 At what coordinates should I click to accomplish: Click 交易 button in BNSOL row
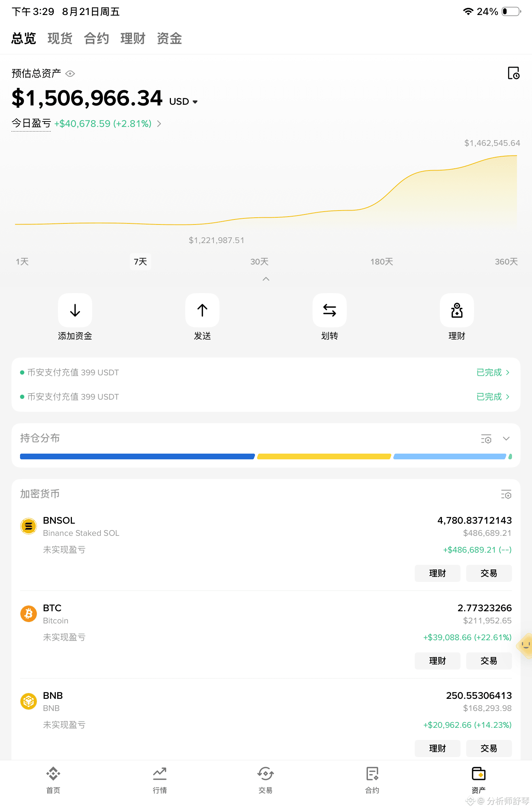[x=489, y=573]
